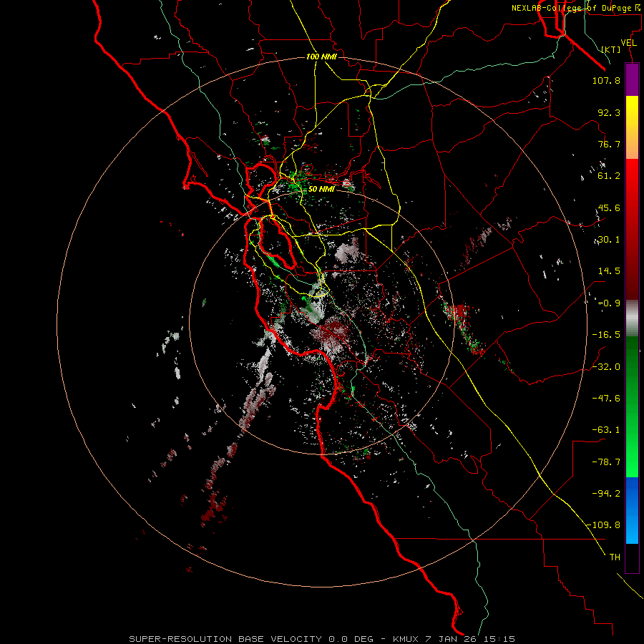The height and width of the screenshot is (644, 644).
Task: Pick the blue segment of velocity color bar
Action: pyautogui.click(x=632, y=510)
